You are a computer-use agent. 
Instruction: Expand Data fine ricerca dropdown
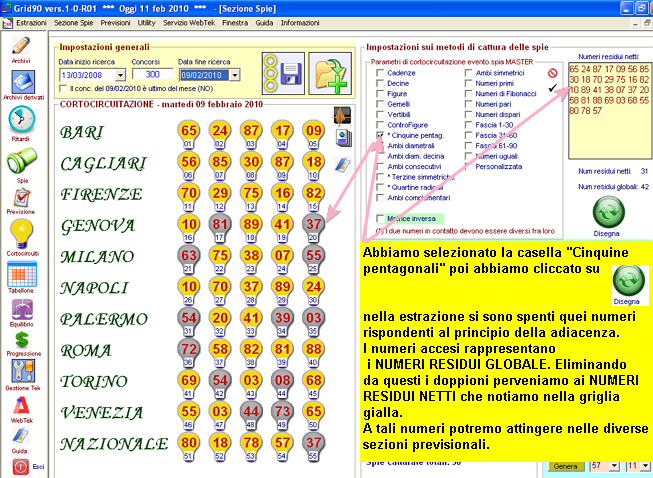[x=234, y=75]
